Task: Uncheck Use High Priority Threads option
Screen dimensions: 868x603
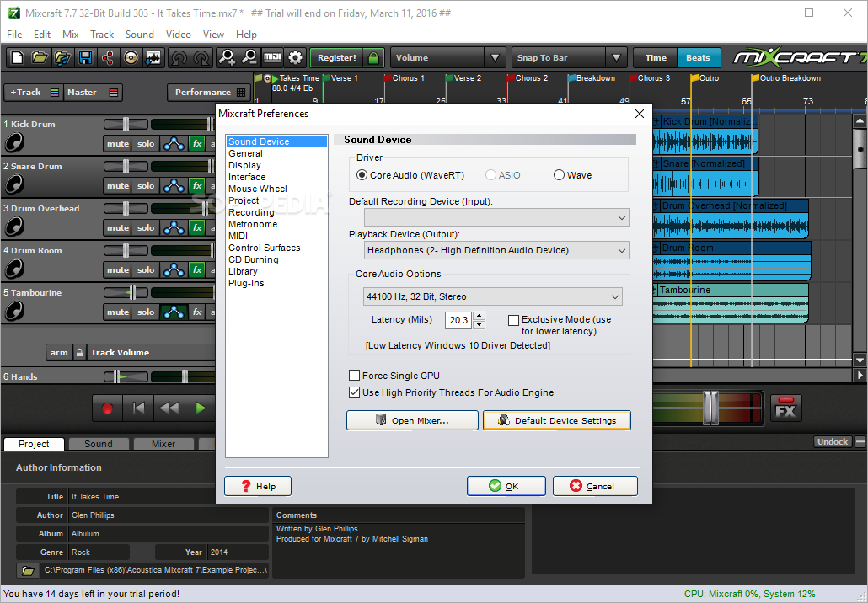Action: coord(354,392)
